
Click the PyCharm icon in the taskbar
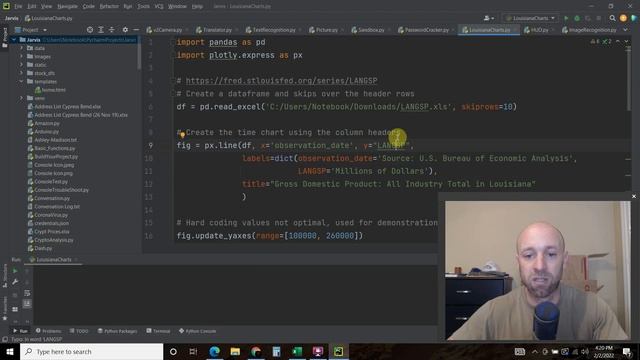point(338,351)
